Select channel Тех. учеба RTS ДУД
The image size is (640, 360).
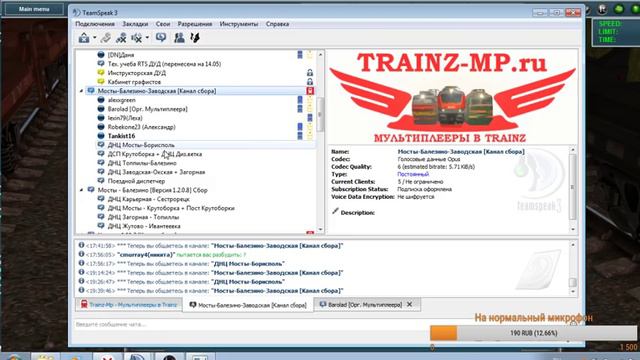pyautogui.click(x=164, y=64)
